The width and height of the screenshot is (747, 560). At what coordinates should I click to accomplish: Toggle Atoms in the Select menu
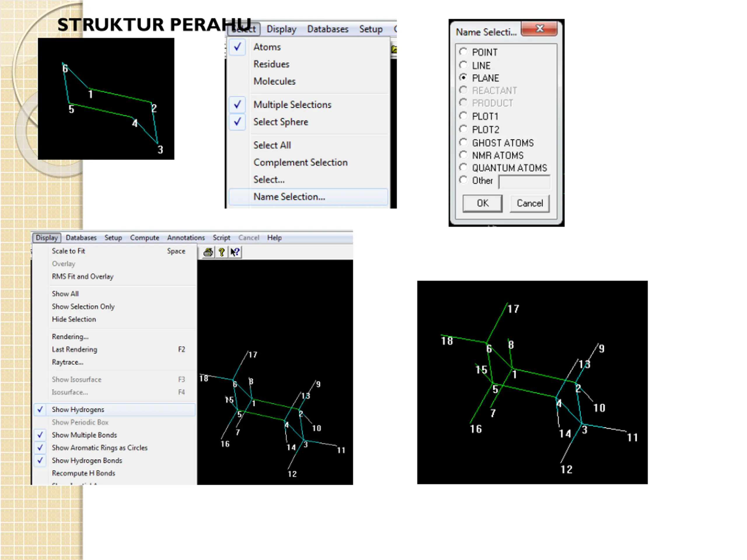click(308, 47)
